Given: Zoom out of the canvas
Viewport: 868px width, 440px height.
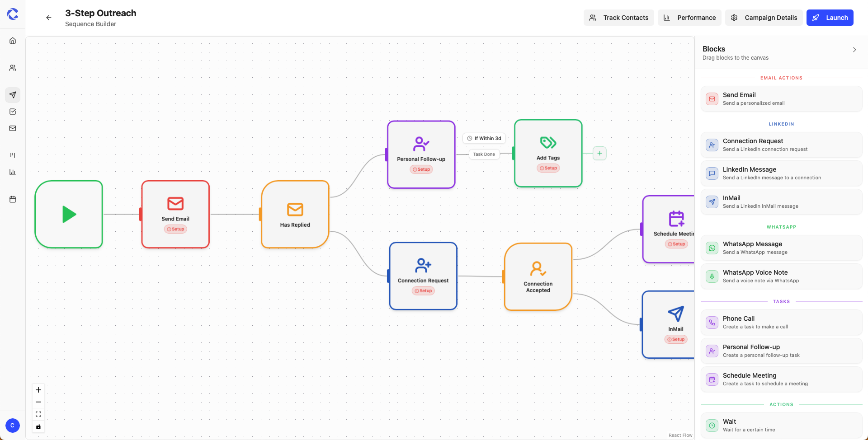Looking at the screenshot, I should coord(38,402).
